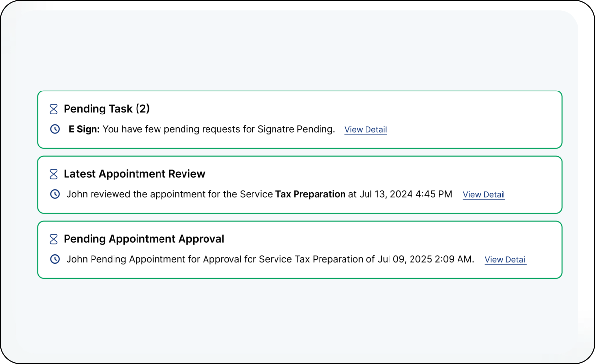Open View Detail for E Sign requests

[366, 130]
